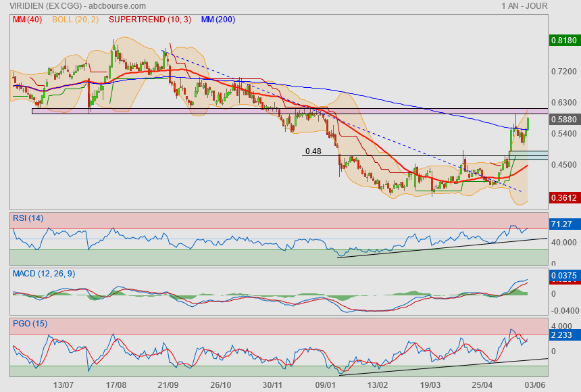Click the pink horizontal resistance zone band

[x=203, y=110]
